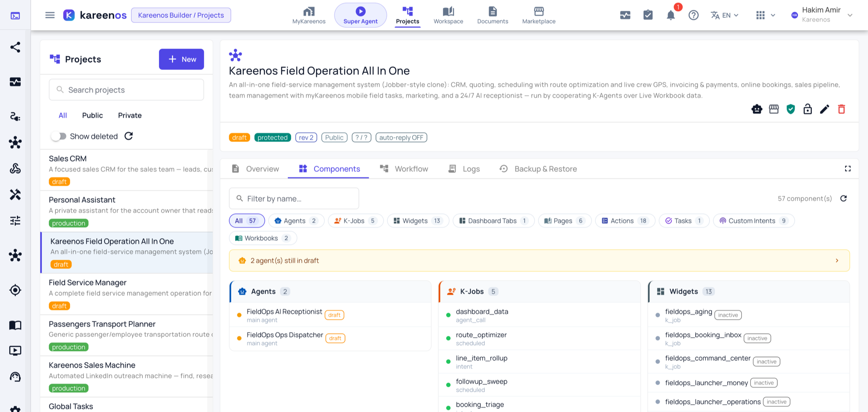Viewport: 868px width, 412px height.
Task: Open the book icon in left sidebar
Action: [15, 325]
